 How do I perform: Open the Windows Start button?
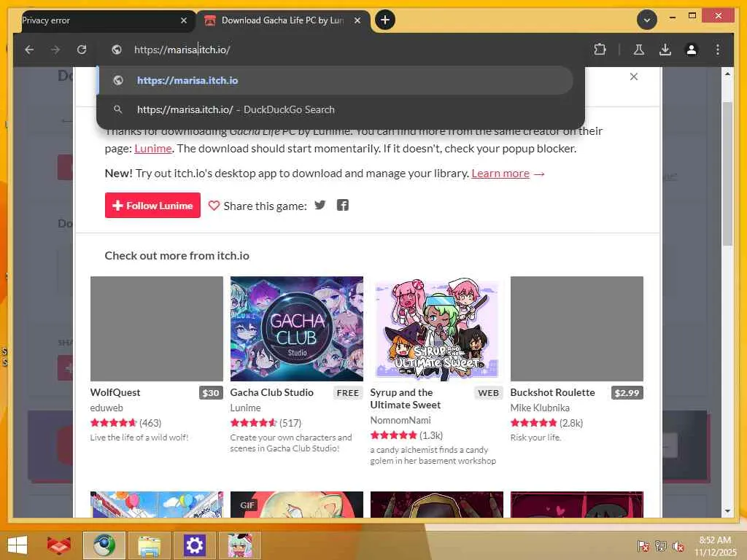pos(18,545)
